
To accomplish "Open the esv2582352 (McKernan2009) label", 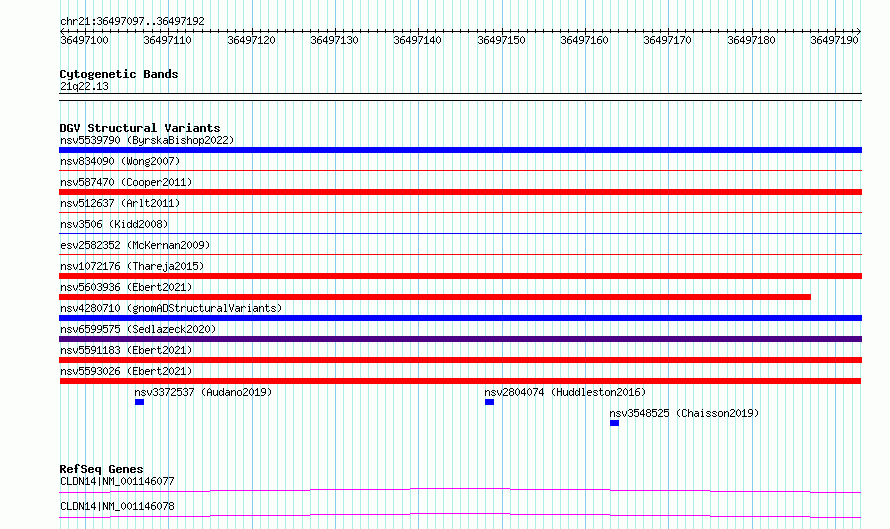I will pos(135,245).
